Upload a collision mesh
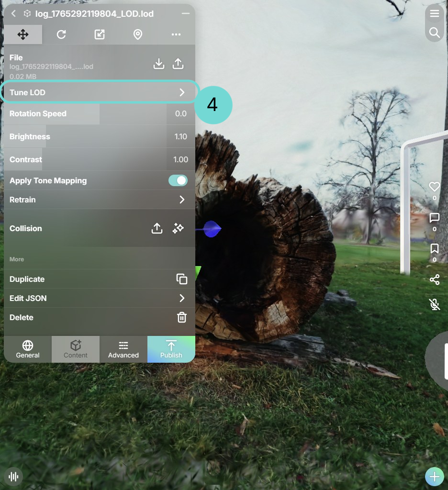The image size is (448, 490). [157, 228]
